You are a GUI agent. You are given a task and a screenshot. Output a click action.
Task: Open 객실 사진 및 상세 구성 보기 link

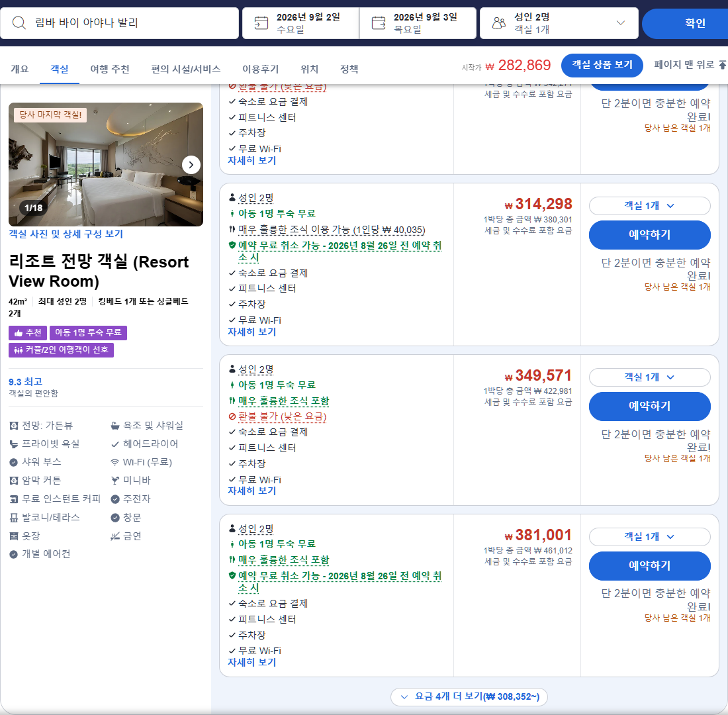coord(66,234)
